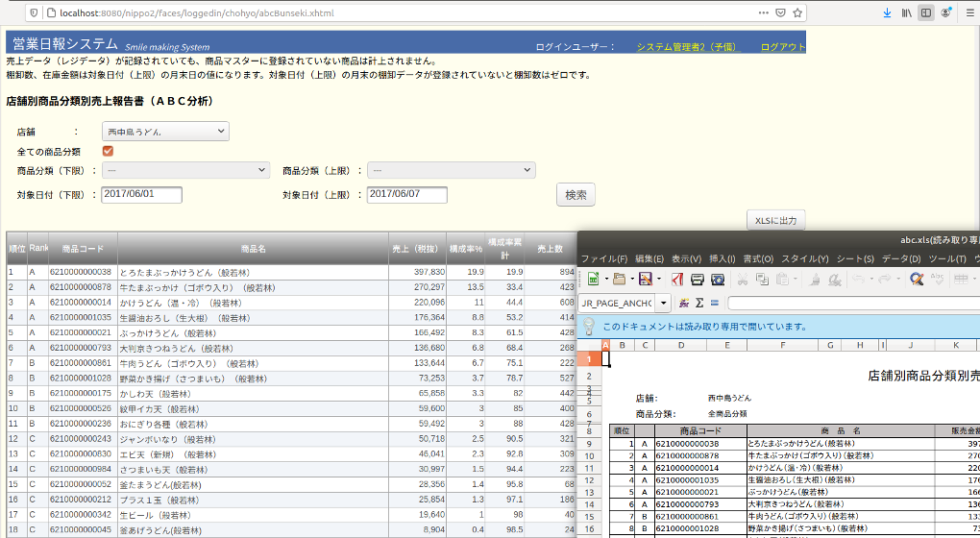This screenshot has height=538, width=980.
Task: Click the XLSに出力 export button
Action: (x=775, y=221)
